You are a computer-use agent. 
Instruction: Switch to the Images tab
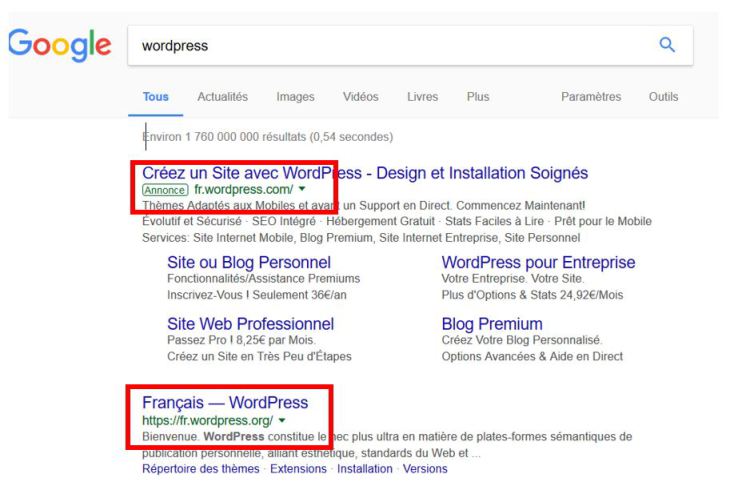[x=295, y=97]
